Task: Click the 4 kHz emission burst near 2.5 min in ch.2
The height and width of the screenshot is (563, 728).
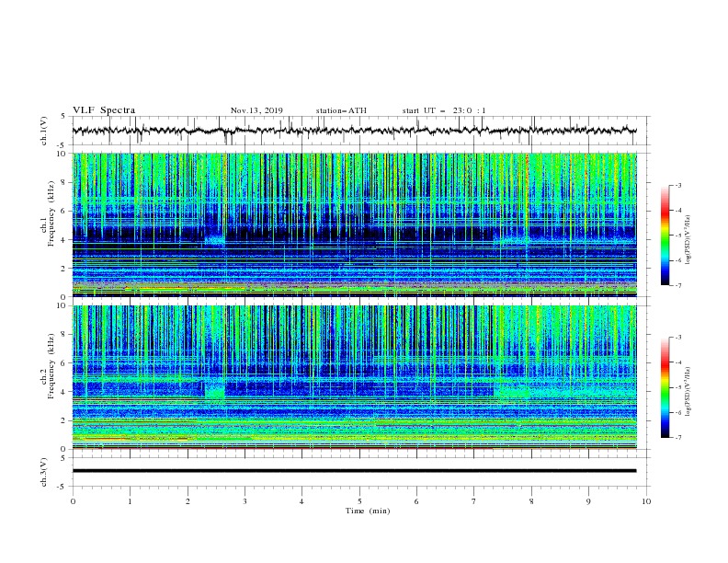Action: pos(215,393)
